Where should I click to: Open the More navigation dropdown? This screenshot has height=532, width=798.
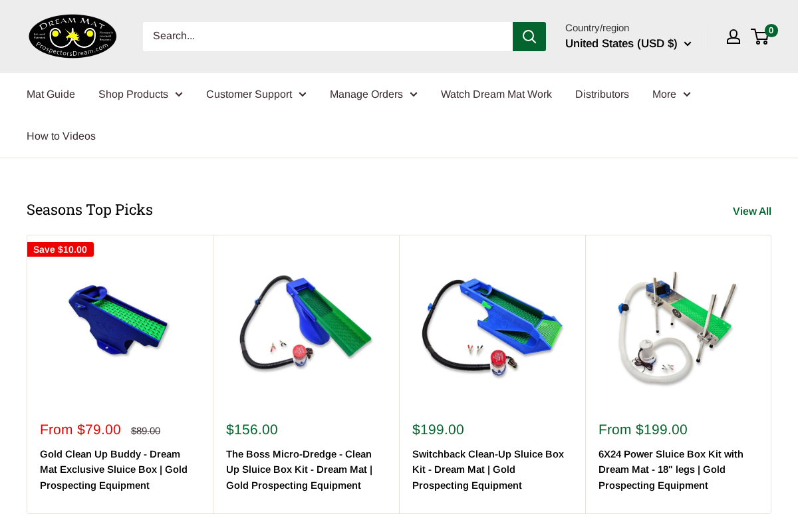(x=670, y=94)
